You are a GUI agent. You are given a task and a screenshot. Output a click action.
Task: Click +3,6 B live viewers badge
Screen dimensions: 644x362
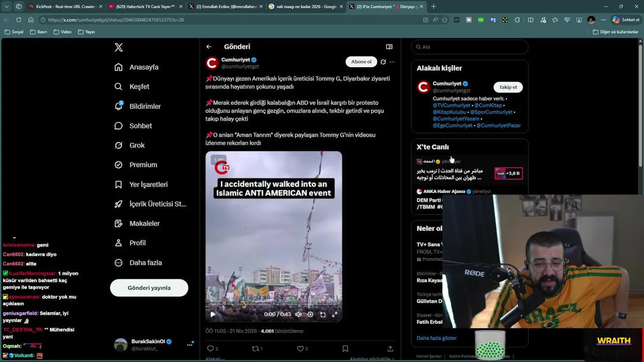pos(509,173)
